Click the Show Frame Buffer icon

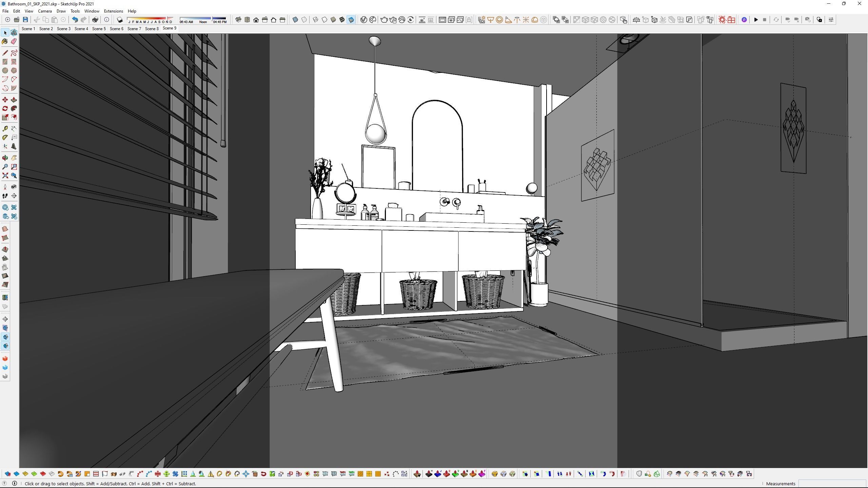click(442, 20)
